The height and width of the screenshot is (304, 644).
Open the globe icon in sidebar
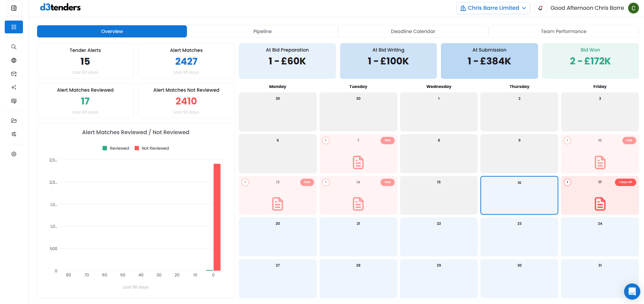coord(14,60)
